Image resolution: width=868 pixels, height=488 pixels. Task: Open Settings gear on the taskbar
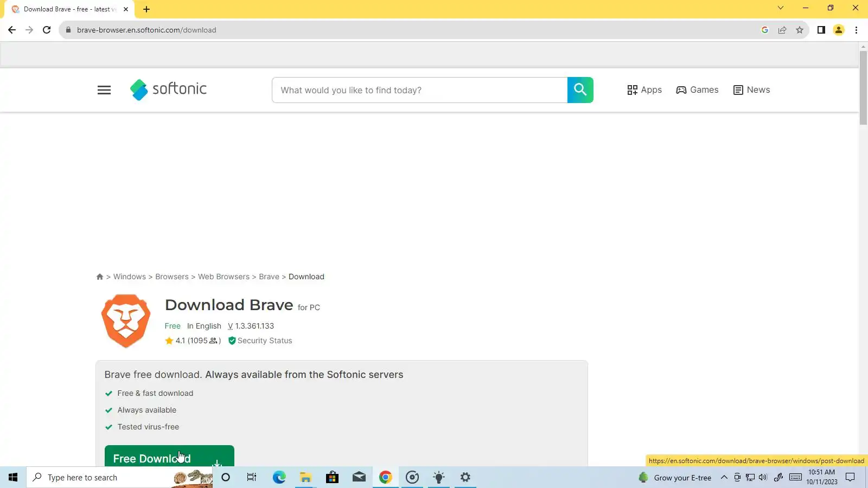click(465, 477)
